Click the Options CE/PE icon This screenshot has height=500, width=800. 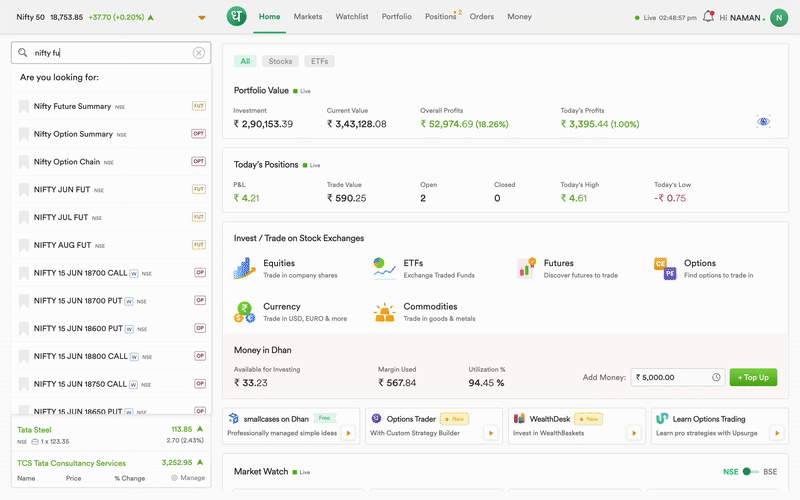pos(665,268)
